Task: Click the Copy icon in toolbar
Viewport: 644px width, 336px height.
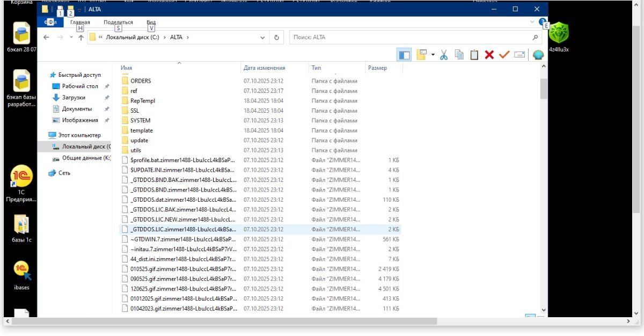Action: tap(459, 55)
